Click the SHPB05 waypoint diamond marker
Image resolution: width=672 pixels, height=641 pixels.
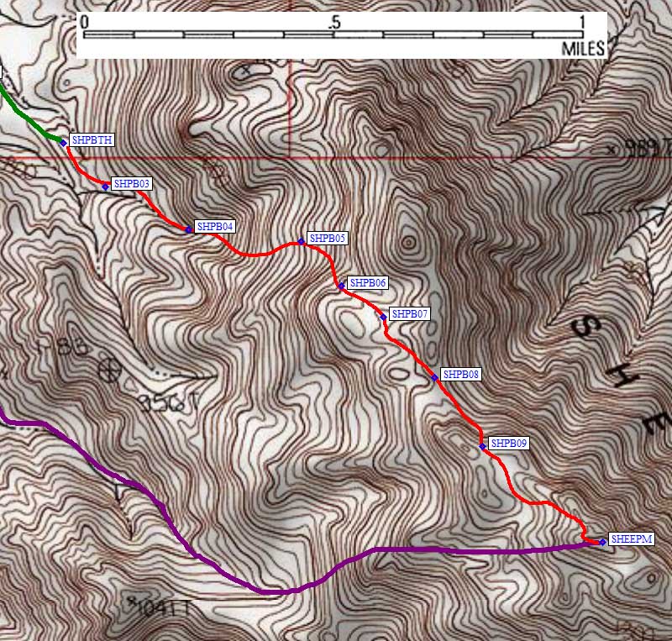click(x=301, y=242)
